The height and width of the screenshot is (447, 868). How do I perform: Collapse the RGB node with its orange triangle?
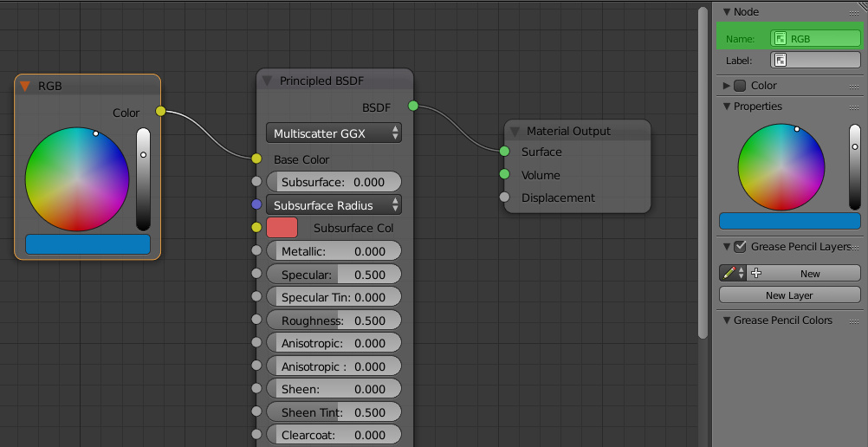(x=24, y=87)
